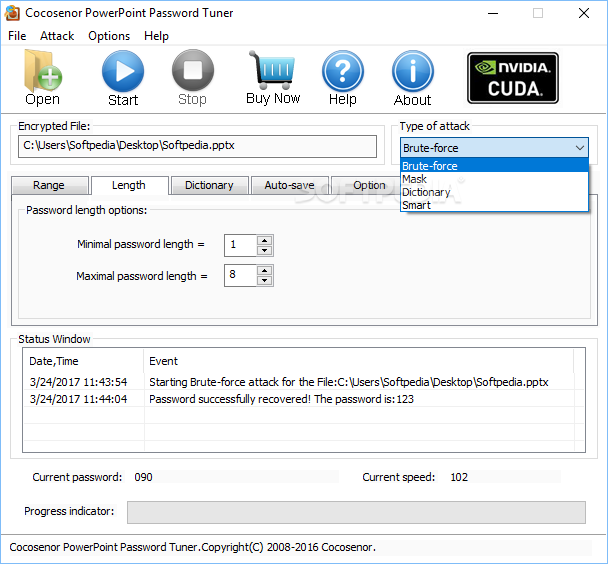
Task: Switch to the Dictionary tab
Action: coord(209,185)
